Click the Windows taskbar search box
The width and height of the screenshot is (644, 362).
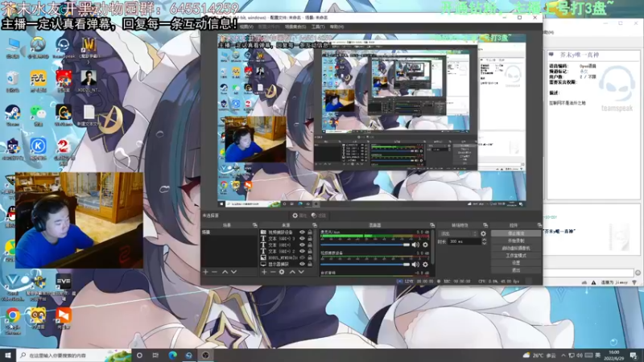[74, 356]
